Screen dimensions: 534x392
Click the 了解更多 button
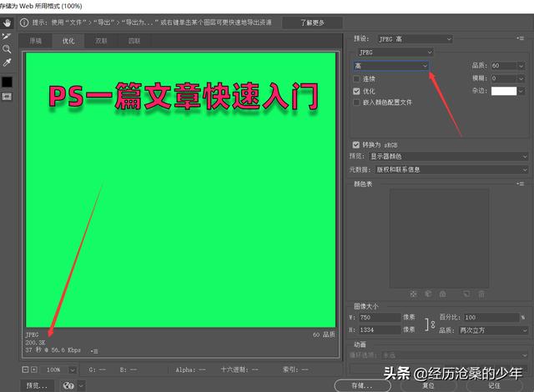click(x=312, y=23)
